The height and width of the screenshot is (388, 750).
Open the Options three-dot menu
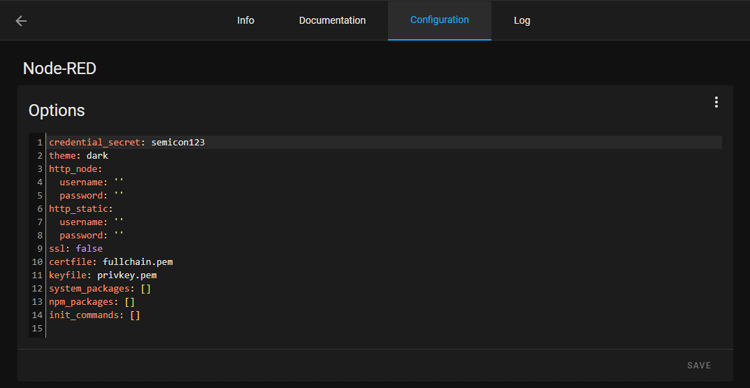tap(716, 102)
